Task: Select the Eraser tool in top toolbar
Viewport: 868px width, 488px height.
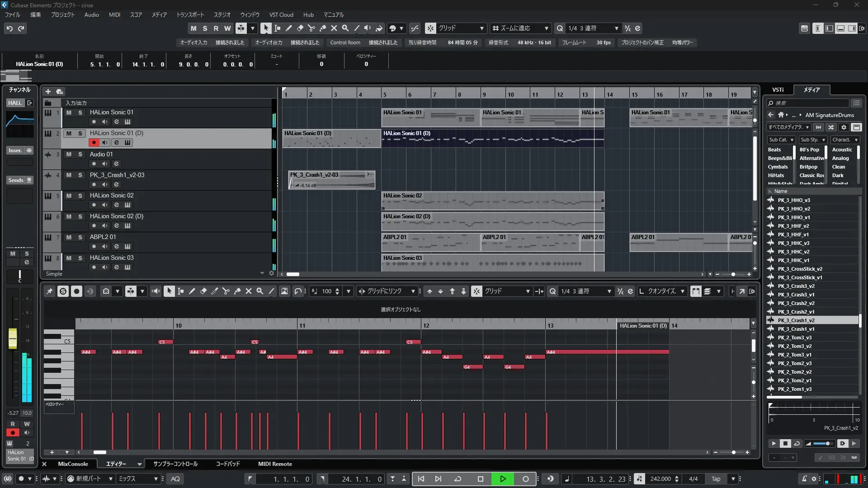Action: [x=300, y=28]
